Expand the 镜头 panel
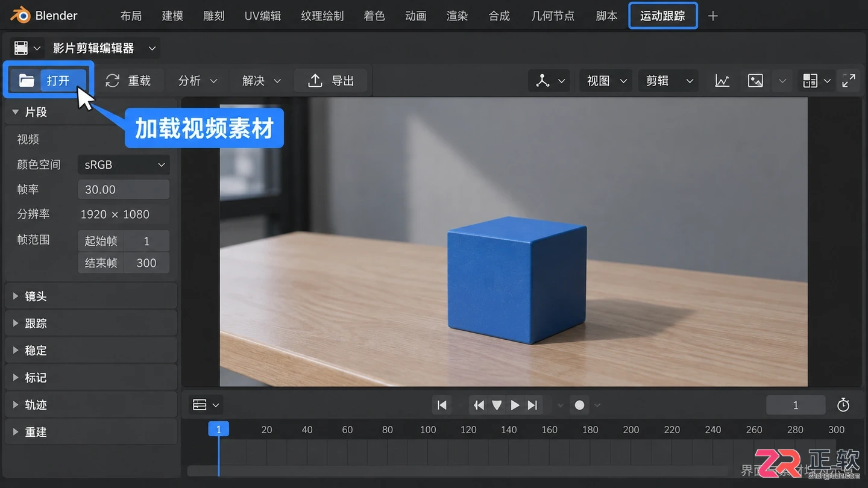 coord(90,296)
